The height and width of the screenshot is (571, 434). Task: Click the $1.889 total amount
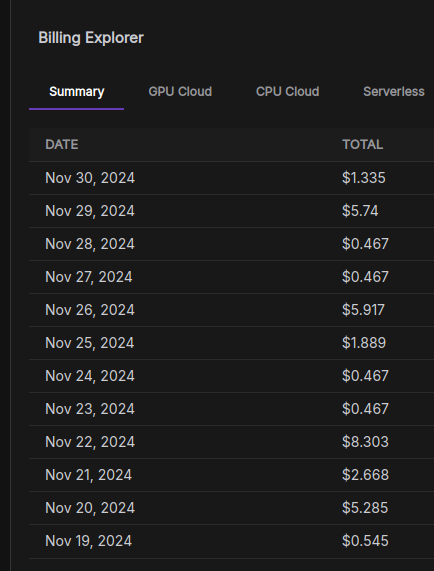[x=364, y=343]
